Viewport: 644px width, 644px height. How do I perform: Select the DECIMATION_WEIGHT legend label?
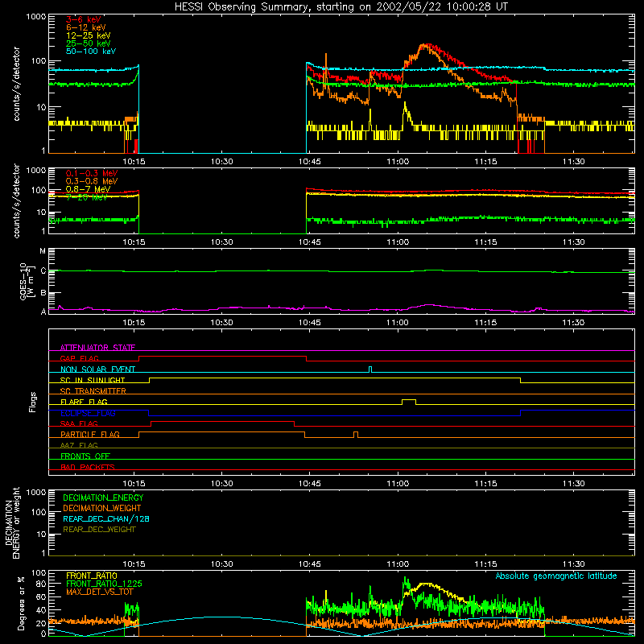[x=102, y=508]
